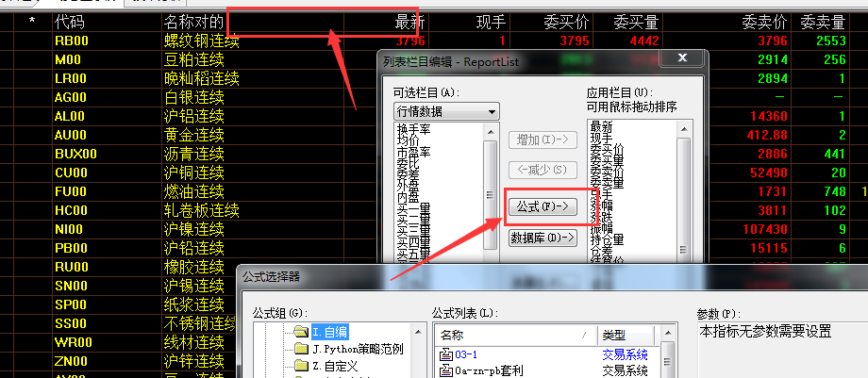868x378 pixels.
Task: Click the formula icon next to 0a-zn-pb套利
Action: (445, 370)
